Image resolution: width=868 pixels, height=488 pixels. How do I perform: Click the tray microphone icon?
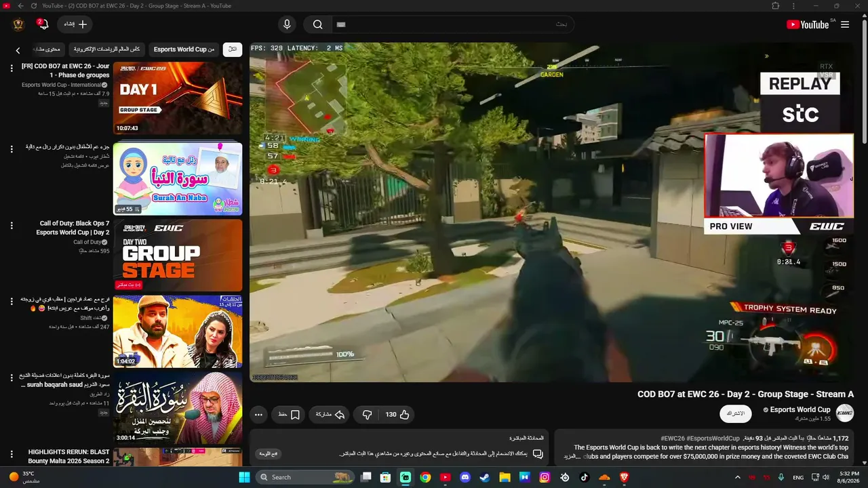point(781,477)
